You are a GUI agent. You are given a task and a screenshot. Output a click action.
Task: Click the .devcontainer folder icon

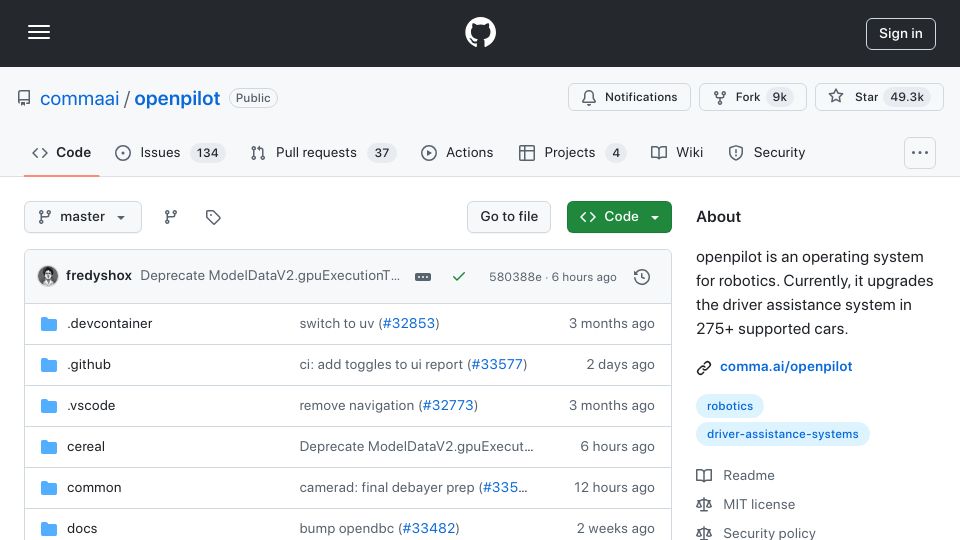pos(49,324)
